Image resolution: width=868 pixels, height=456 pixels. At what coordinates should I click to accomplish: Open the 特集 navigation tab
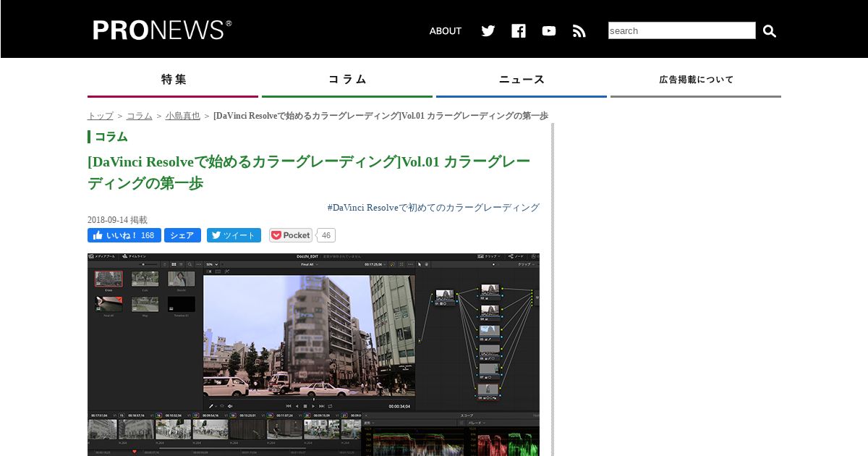click(173, 80)
